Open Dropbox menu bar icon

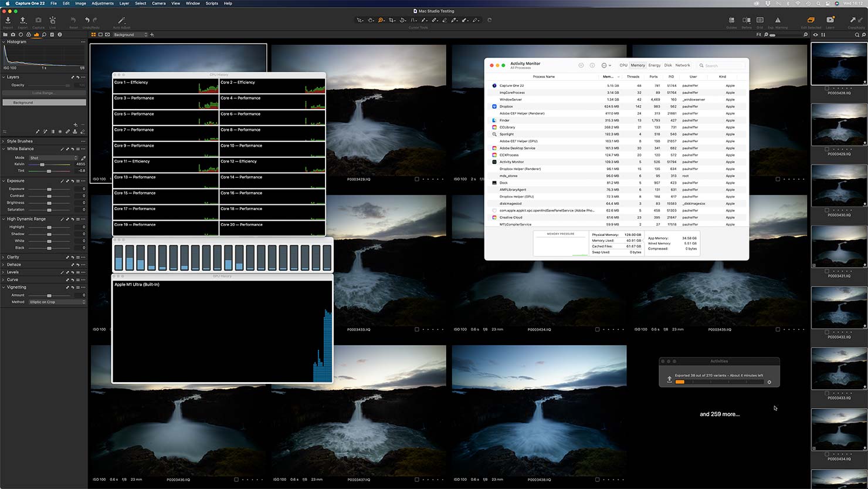[767, 4]
